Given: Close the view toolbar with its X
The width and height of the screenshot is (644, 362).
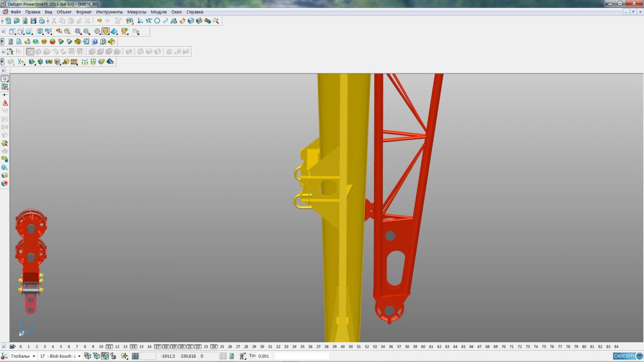Looking at the screenshot, I should (x=4, y=31).
